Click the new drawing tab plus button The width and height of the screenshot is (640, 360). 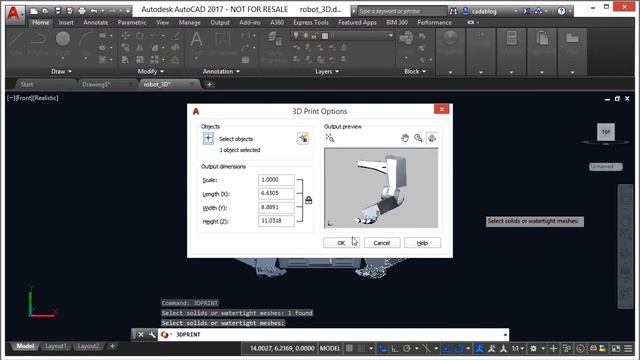click(x=209, y=84)
